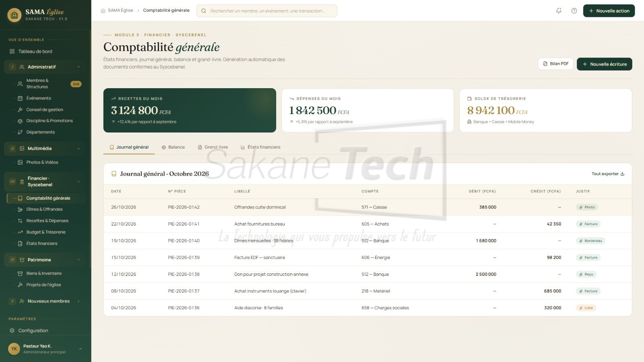
Task: Click the Membres & Structures people icon
Action: [20, 84]
